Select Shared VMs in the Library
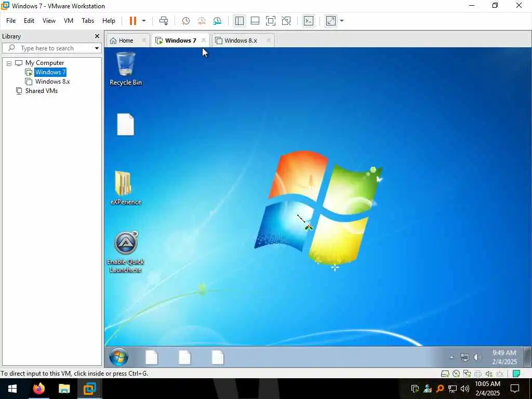This screenshot has width=532, height=399. [42, 90]
